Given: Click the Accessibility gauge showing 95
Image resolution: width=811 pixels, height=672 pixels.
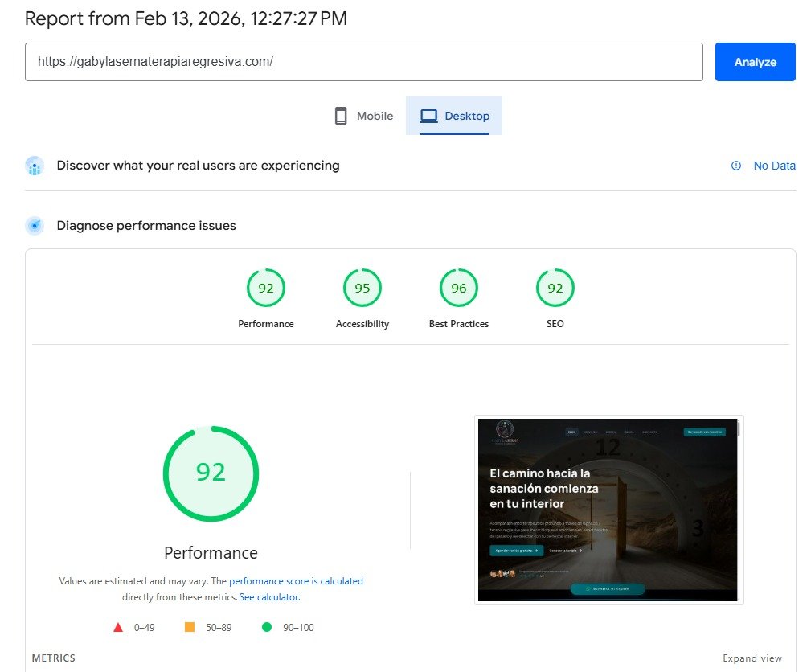Looking at the screenshot, I should click(362, 287).
